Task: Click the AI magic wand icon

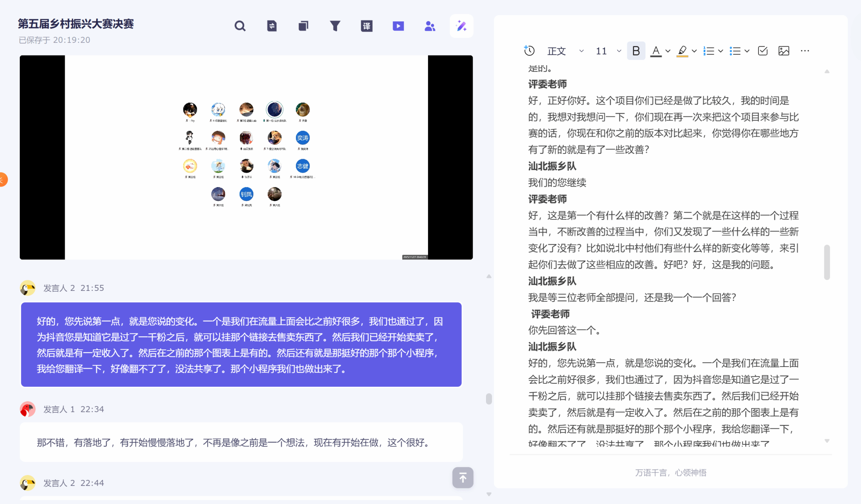Action: tap(461, 26)
